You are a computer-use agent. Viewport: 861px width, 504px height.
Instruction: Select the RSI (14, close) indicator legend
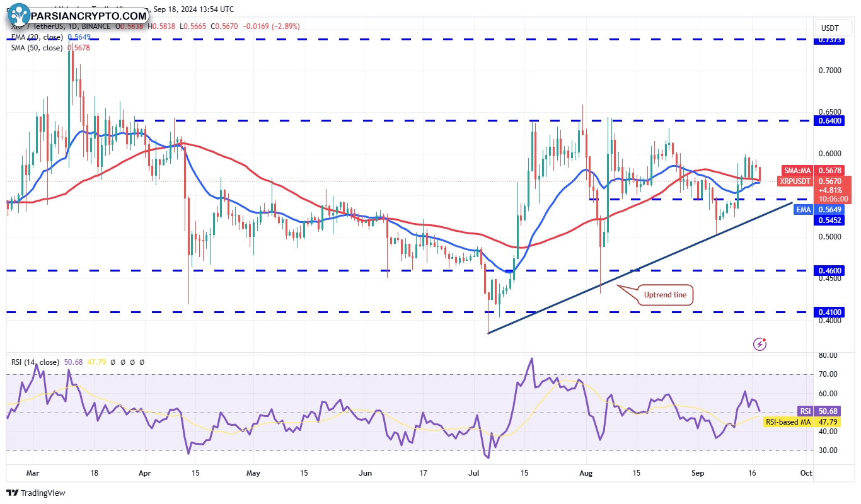tap(35, 362)
